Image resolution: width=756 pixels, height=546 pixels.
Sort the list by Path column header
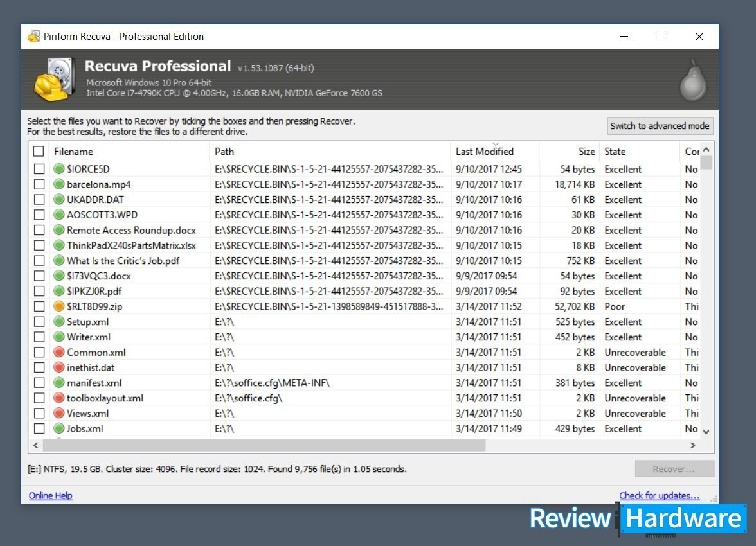pos(330,152)
